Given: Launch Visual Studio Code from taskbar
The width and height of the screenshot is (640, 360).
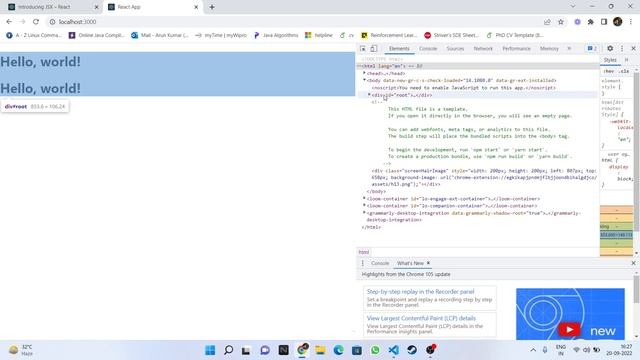Looking at the screenshot, I should (x=393, y=350).
